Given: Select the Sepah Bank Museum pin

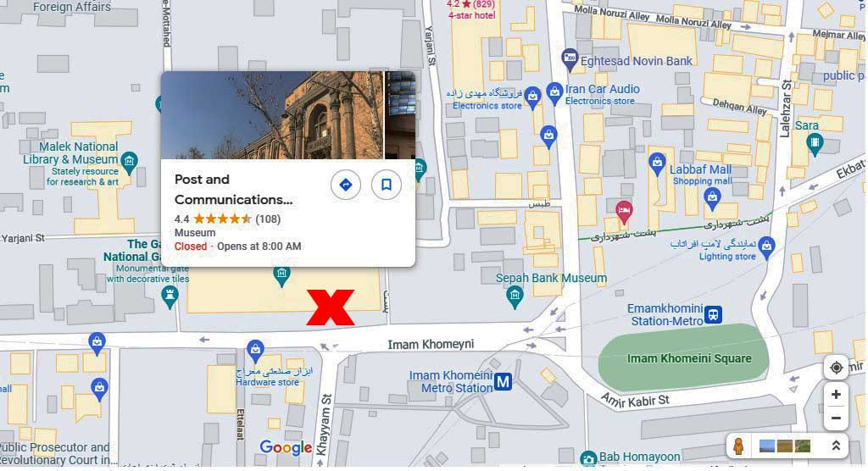Looking at the screenshot, I should click(515, 297).
